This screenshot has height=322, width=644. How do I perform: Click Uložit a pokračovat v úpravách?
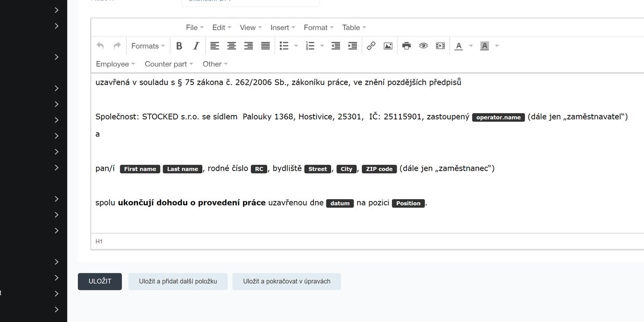coord(287,281)
